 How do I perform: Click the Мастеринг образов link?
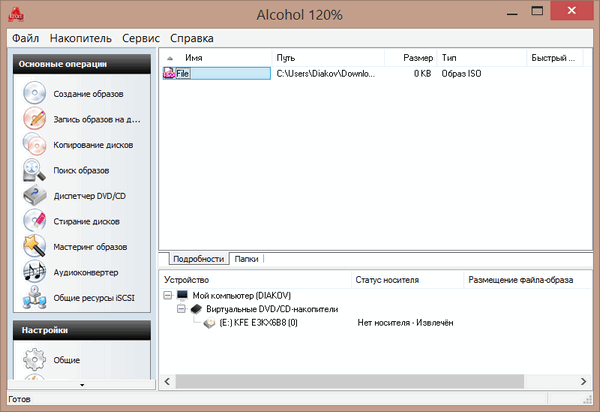coord(90,247)
